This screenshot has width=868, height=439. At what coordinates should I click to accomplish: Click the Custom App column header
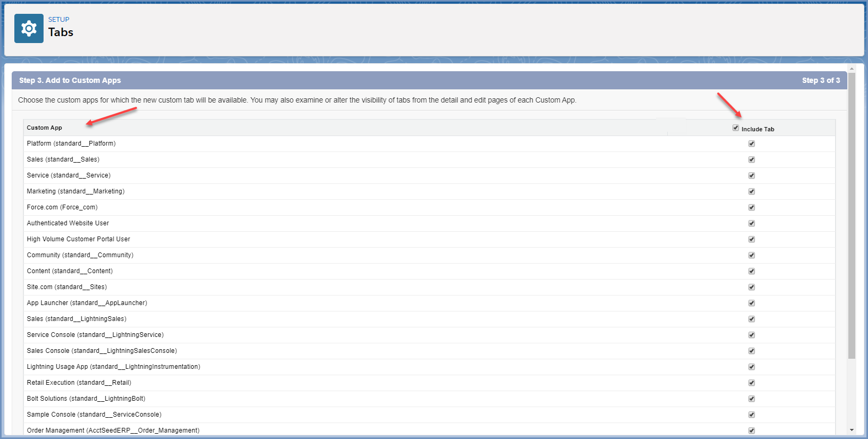(x=45, y=128)
